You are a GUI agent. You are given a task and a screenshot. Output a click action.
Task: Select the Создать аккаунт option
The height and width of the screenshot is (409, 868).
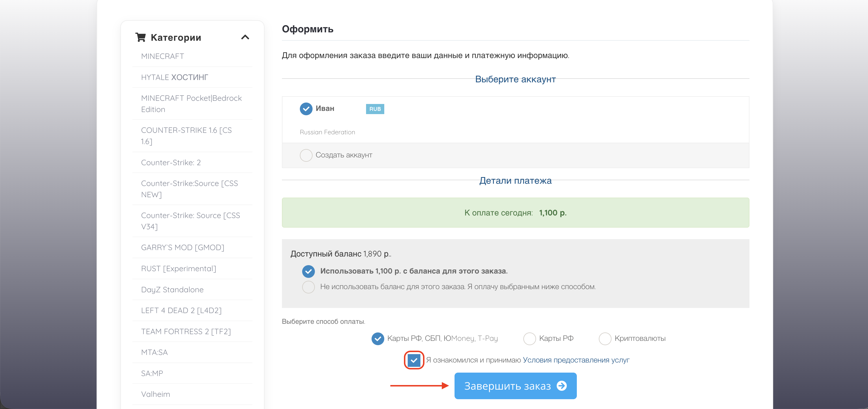pyautogui.click(x=306, y=155)
